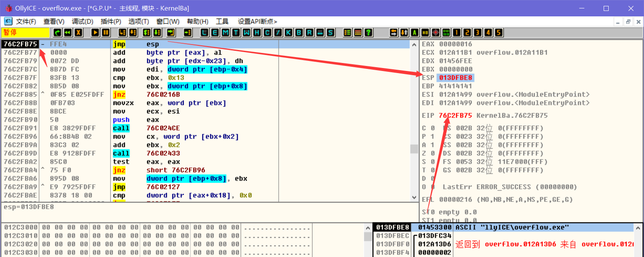Open Log window with L icon
This screenshot has width=644, height=257.
pyautogui.click(x=205, y=32)
